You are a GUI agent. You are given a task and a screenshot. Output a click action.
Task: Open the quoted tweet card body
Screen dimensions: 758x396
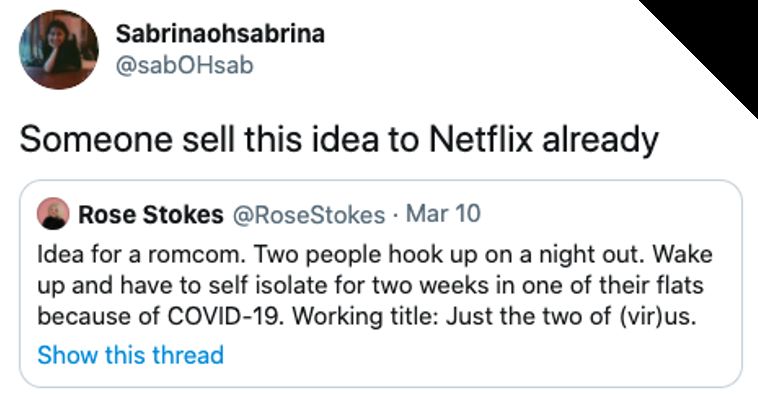click(x=380, y=284)
